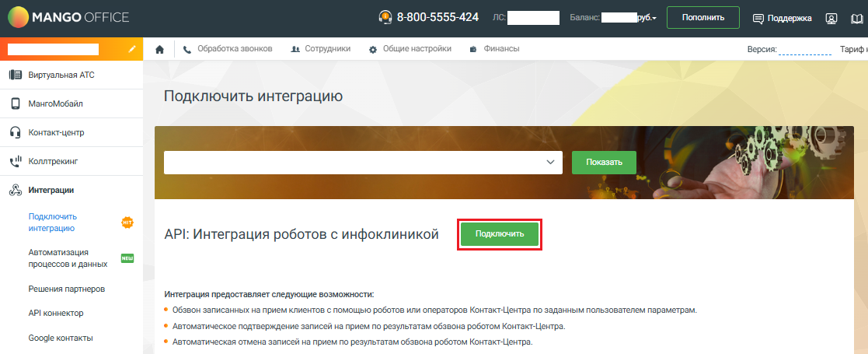
Task: Click the Коллтрекинг handset icon
Action: (16, 162)
